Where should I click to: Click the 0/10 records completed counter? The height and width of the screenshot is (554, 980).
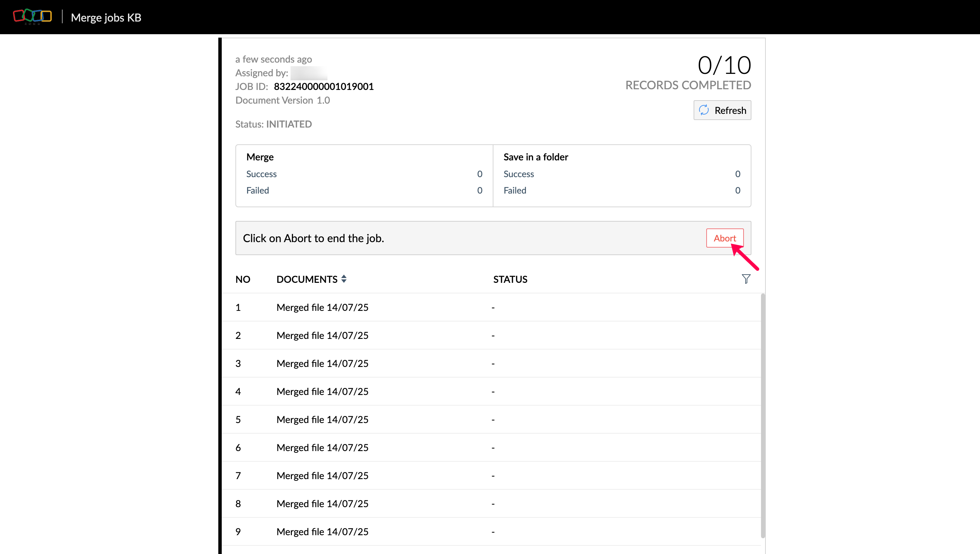pyautogui.click(x=724, y=65)
